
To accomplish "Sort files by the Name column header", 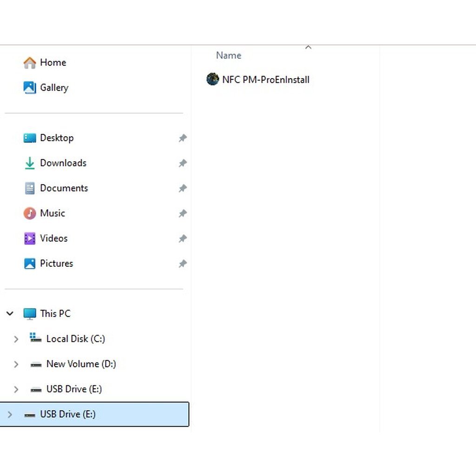I will (x=229, y=55).
